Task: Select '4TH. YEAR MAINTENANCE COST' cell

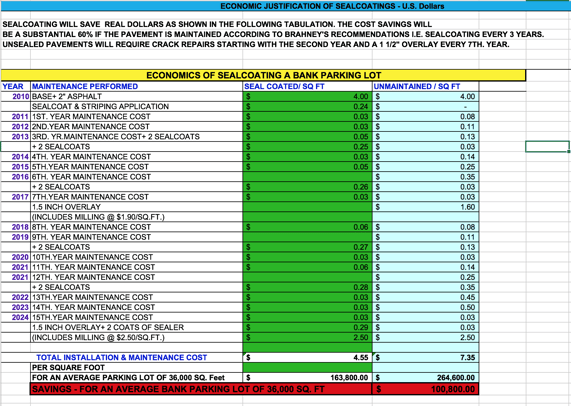Action: [137, 157]
